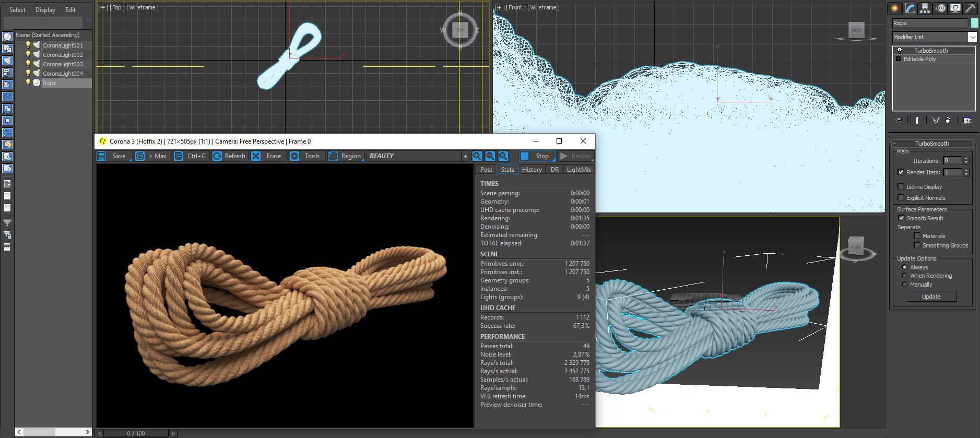Open the Motion command panel tab

coord(941,8)
